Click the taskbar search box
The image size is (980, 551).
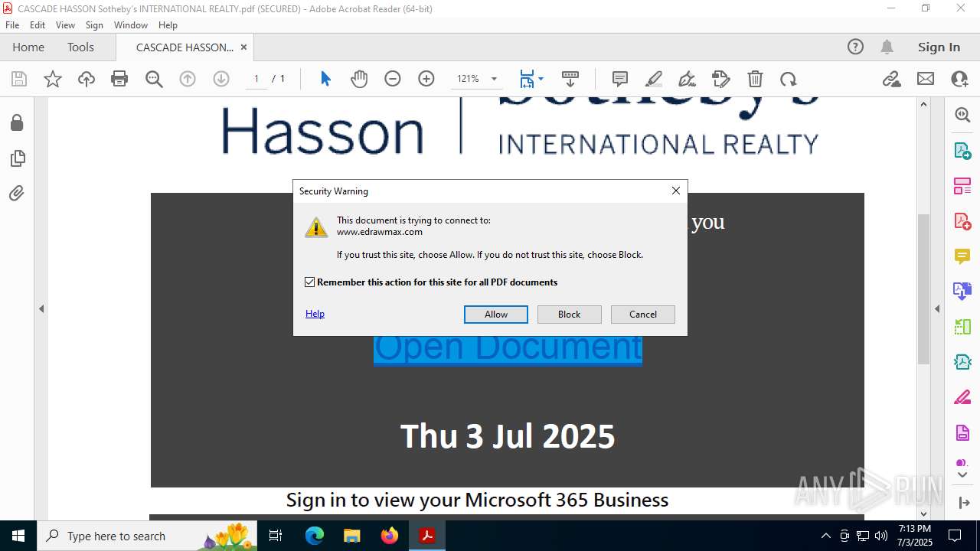point(147,536)
